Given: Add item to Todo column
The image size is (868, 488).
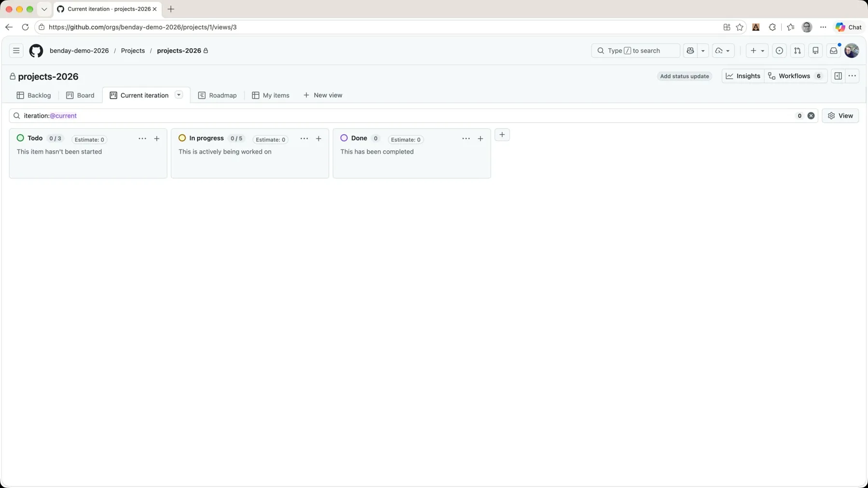Looking at the screenshot, I should [x=157, y=139].
